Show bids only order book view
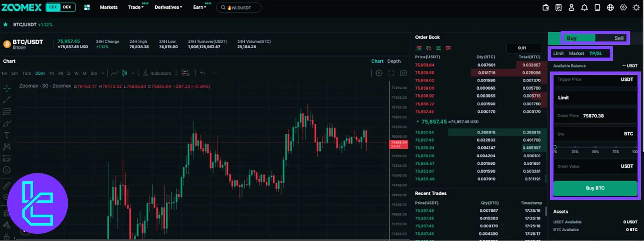644x241 pixels. tap(438, 48)
